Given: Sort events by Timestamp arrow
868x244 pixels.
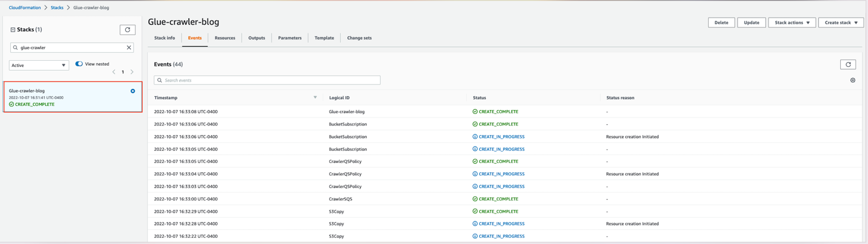Looking at the screenshot, I should pos(315,97).
